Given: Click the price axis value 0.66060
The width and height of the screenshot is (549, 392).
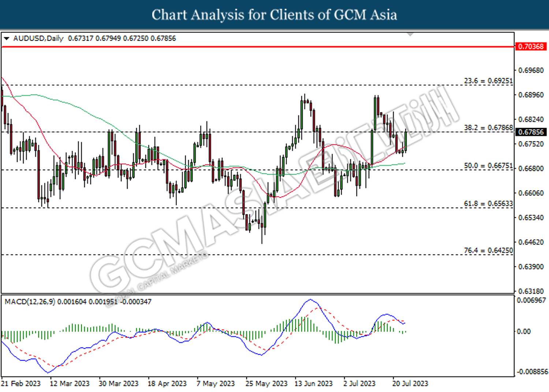Looking at the screenshot, I should [531, 193].
